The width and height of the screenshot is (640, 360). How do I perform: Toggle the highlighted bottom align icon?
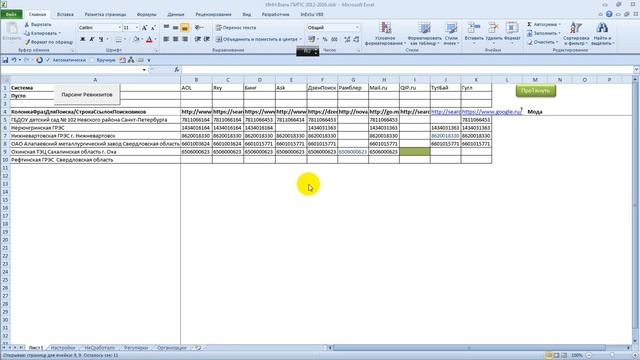coord(184,28)
